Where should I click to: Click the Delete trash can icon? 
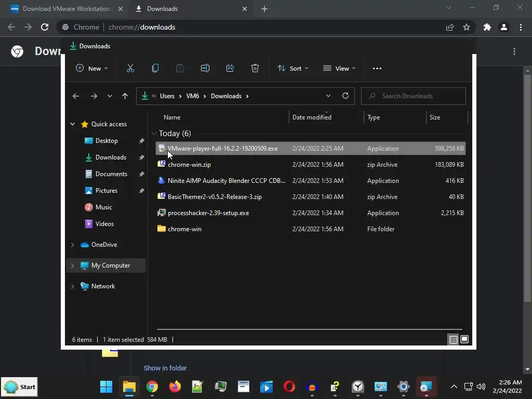tap(255, 68)
